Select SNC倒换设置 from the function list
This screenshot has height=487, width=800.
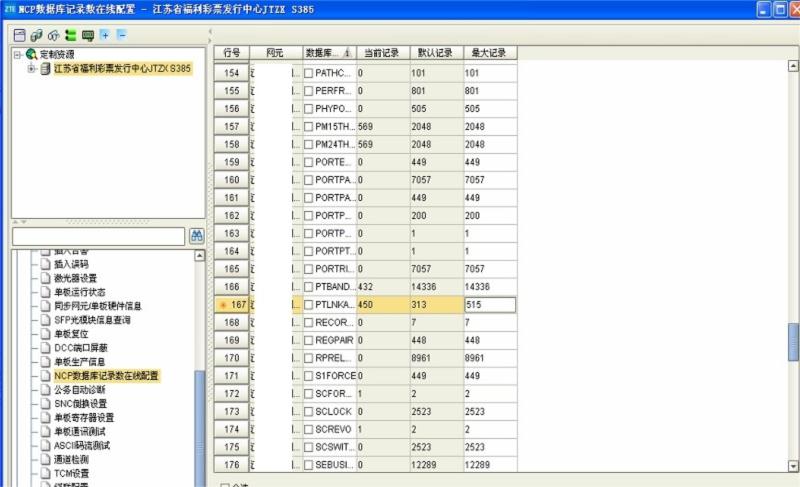coord(80,403)
